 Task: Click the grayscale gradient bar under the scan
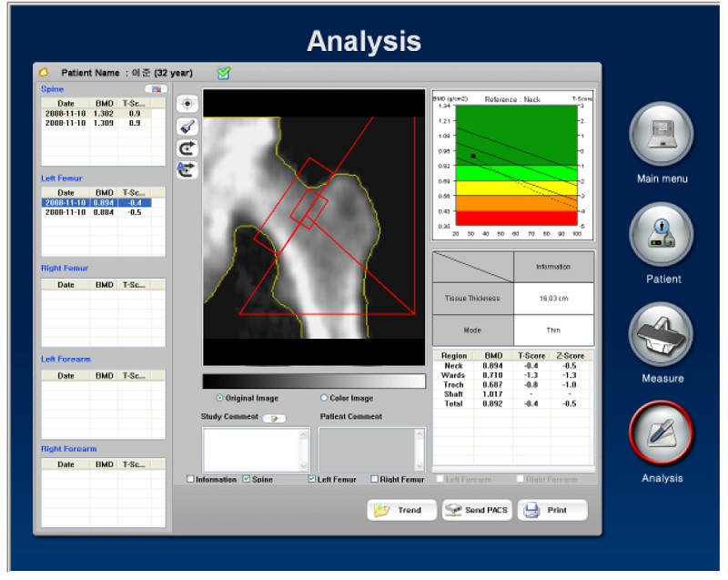click(x=313, y=381)
